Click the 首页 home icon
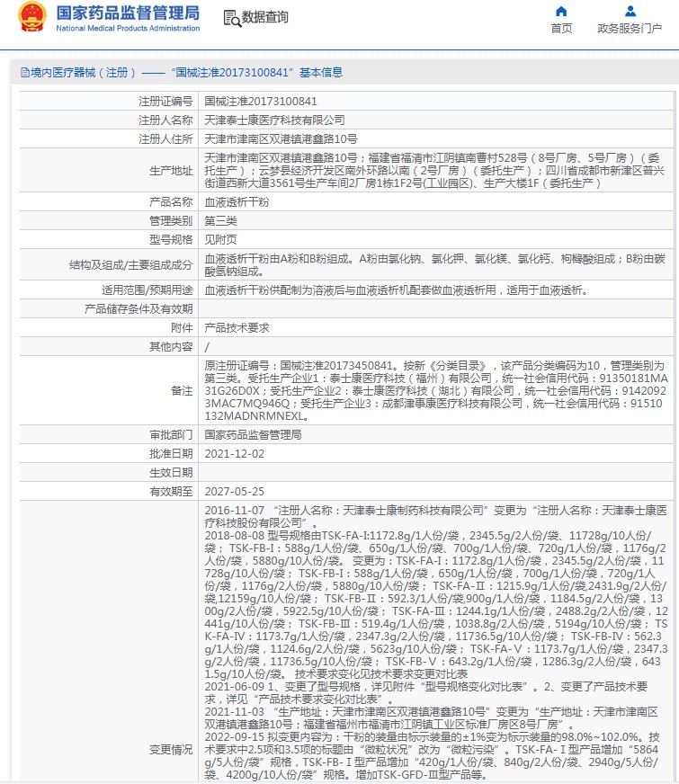The width and height of the screenshot is (679, 784). tap(561, 11)
